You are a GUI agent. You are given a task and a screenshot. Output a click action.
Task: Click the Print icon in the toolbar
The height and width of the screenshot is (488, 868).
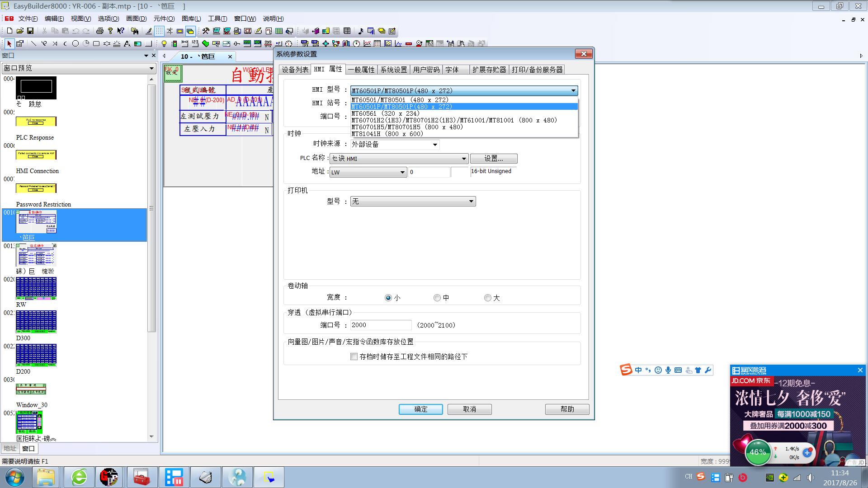click(99, 31)
